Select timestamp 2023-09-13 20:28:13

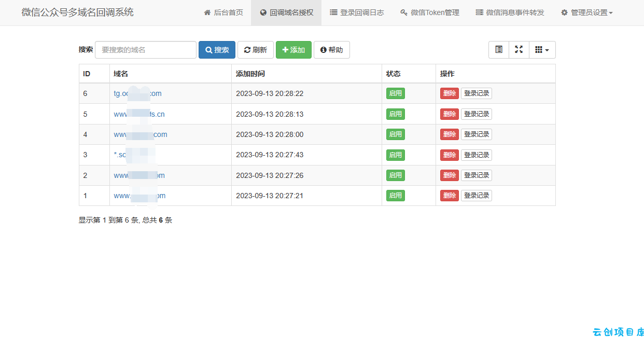pos(270,114)
